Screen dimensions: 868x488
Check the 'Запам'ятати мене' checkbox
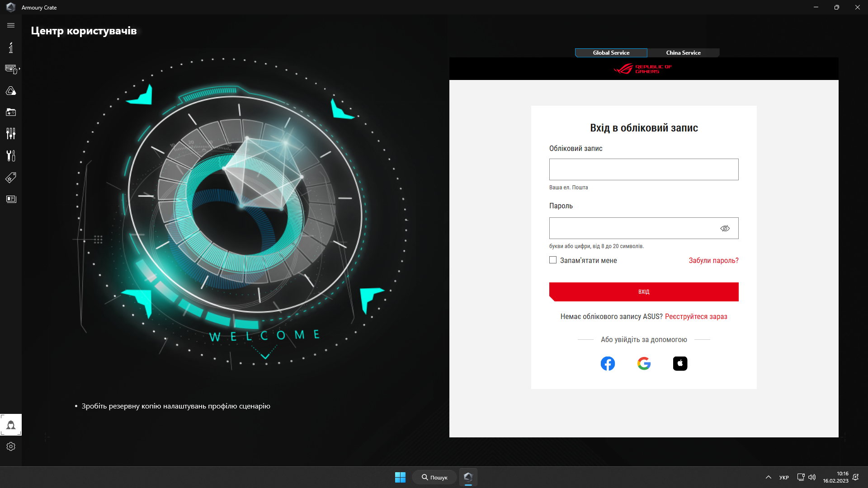(553, 260)
